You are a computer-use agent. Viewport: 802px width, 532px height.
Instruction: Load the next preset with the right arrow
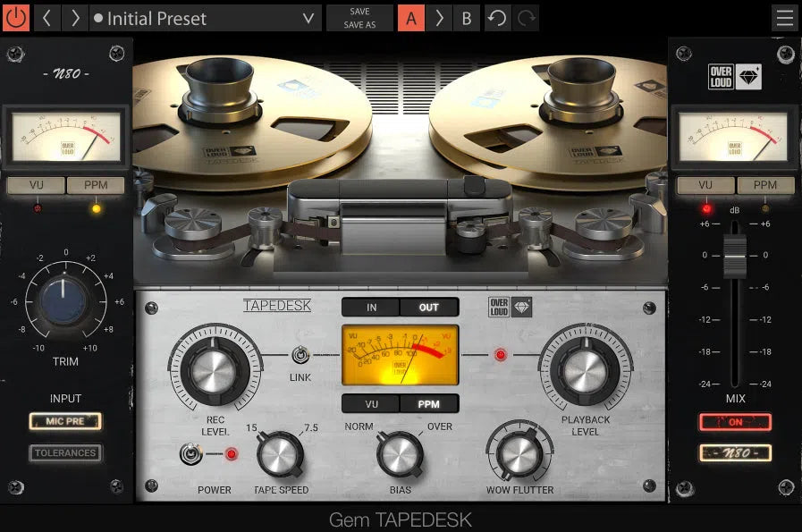75,18
